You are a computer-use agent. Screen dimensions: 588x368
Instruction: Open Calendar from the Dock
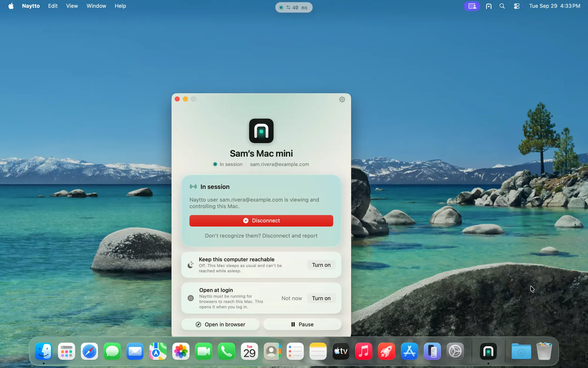coord(249,351)
